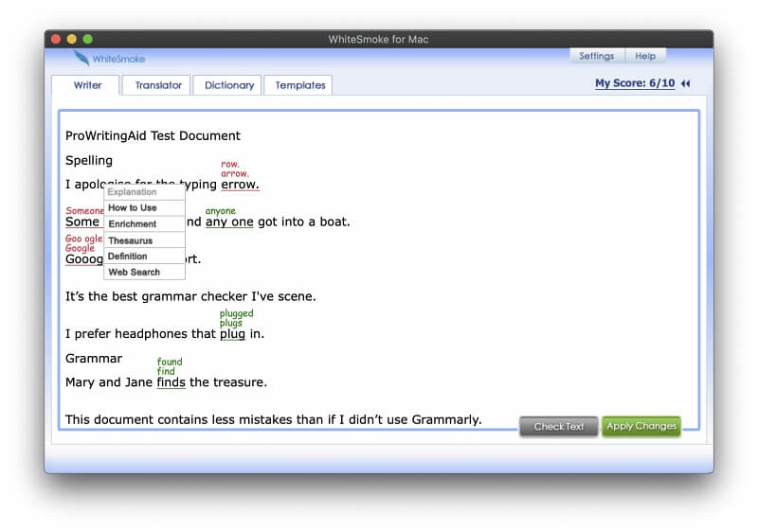Image resolution: width=758 pixels, height=532 pixels.
Task: Click the 'ProWritingAid Test Document' heading line
Action: click(153, 135)
